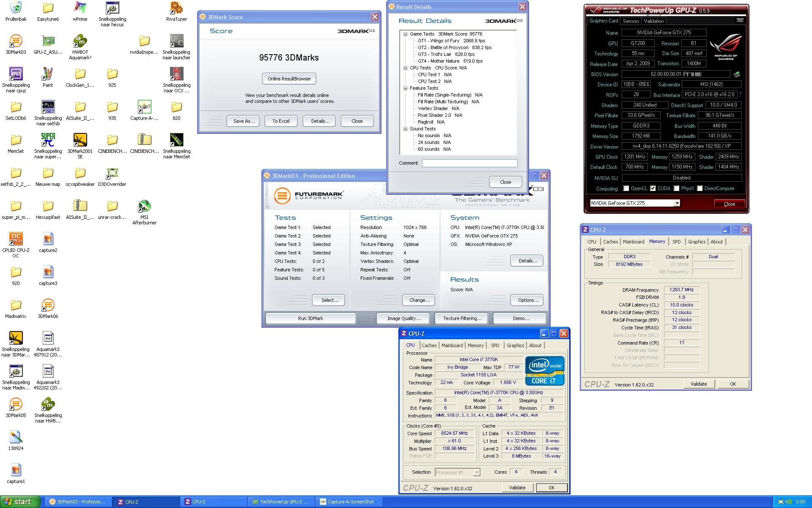The width and height of the screenshot is (812, 508).
Task: Click the Change settings button in 3DMark03
Action: click(420, 300)
